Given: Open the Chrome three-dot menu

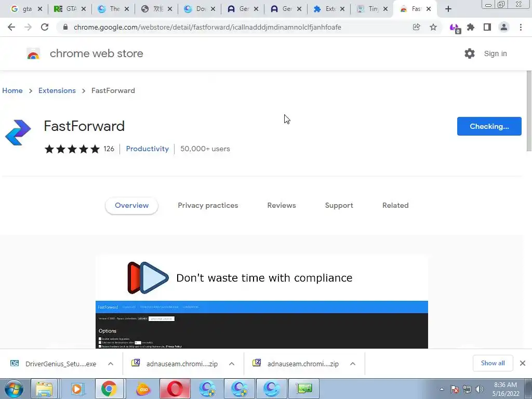Looking at the screenshot, I should (521, 27).
